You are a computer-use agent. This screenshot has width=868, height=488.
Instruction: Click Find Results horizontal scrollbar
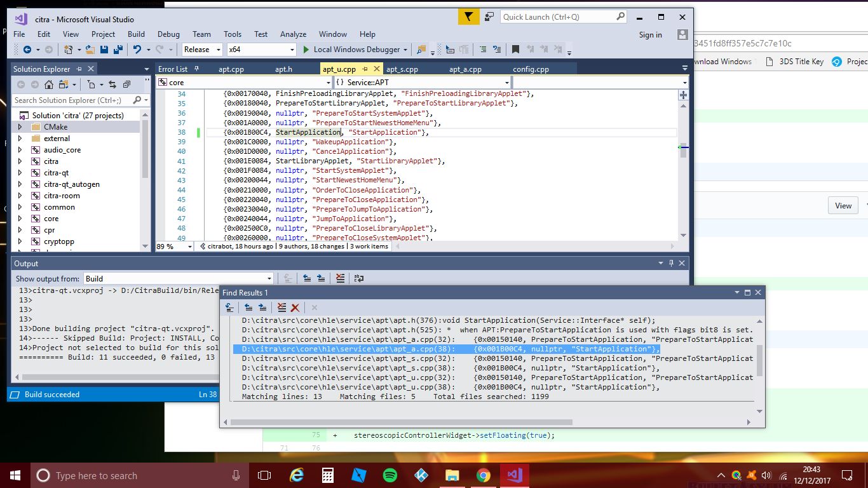[x=402, y=422]
